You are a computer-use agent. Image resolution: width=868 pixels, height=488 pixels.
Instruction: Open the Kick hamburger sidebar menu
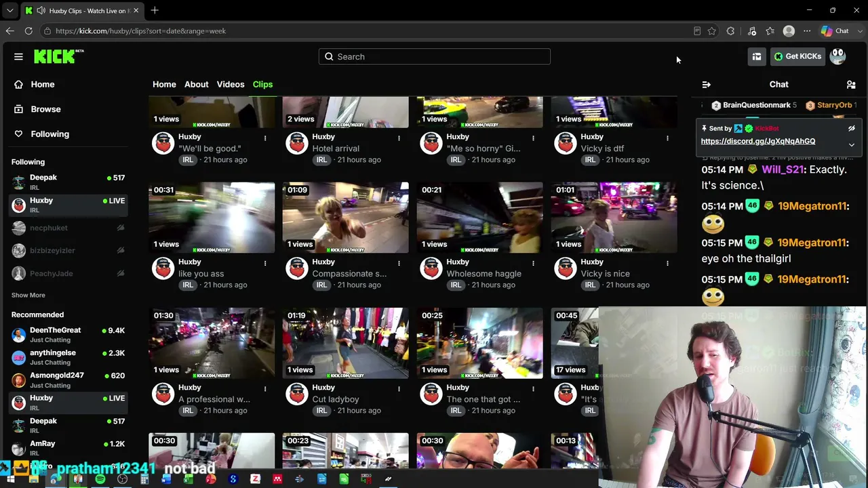pyautogui.click(x=18, y=57)
